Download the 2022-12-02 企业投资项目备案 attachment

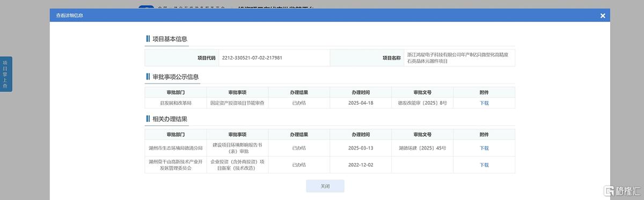(484, 165)
